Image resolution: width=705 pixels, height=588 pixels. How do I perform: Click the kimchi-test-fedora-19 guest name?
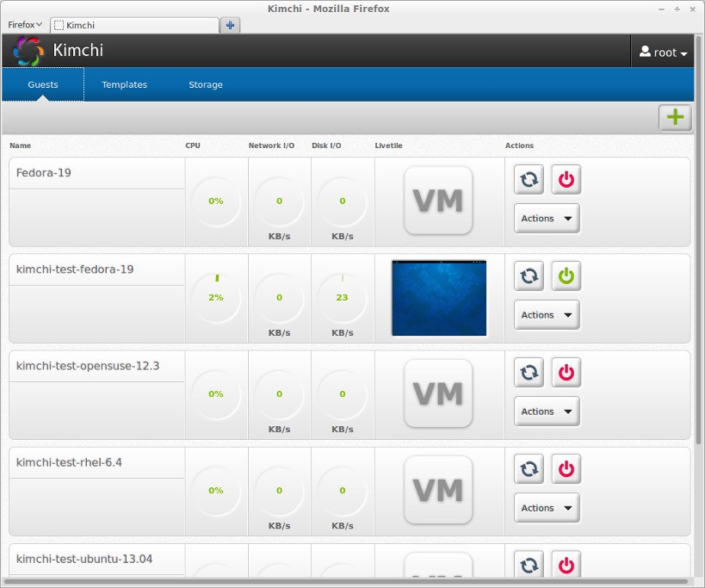(x=75, y=269)
